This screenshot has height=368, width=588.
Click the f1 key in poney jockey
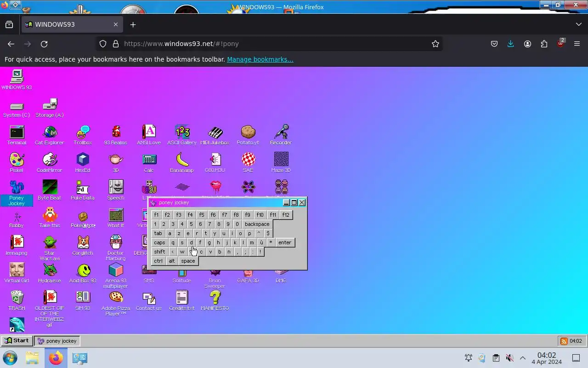[156, 215]
